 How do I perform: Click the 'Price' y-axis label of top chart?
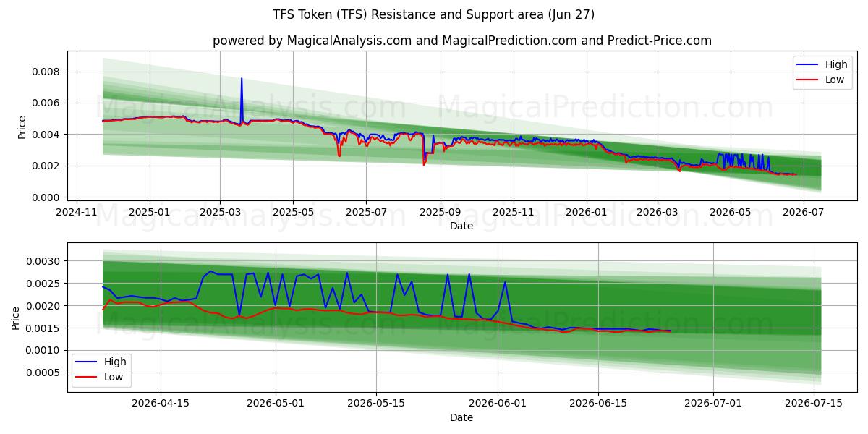(22, 127)
